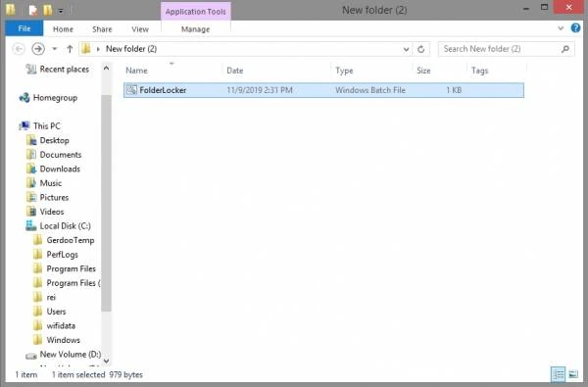Viewport: 588px width, 387px height.
Task: Open the recent locations dropdown arrow
Action: (x=55, y=49)
